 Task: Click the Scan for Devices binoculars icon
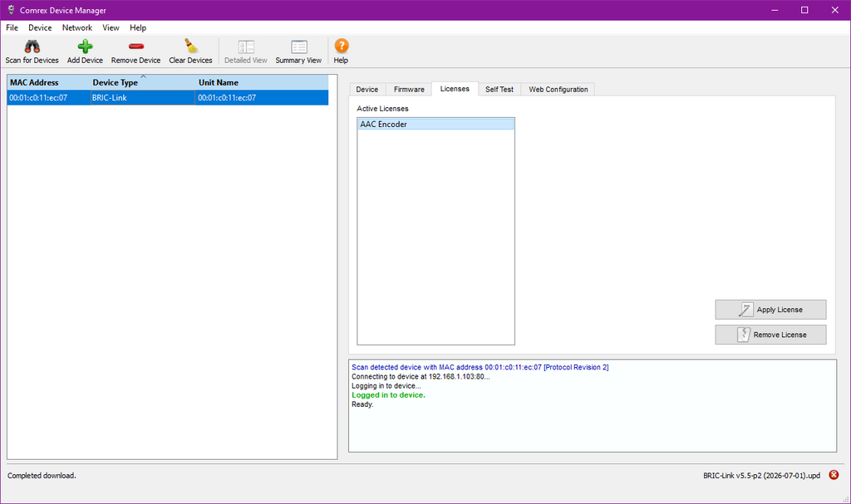32,46
